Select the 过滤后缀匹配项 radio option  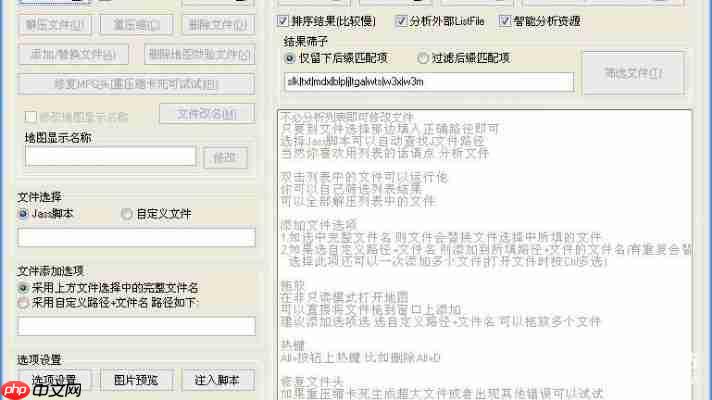423,58
